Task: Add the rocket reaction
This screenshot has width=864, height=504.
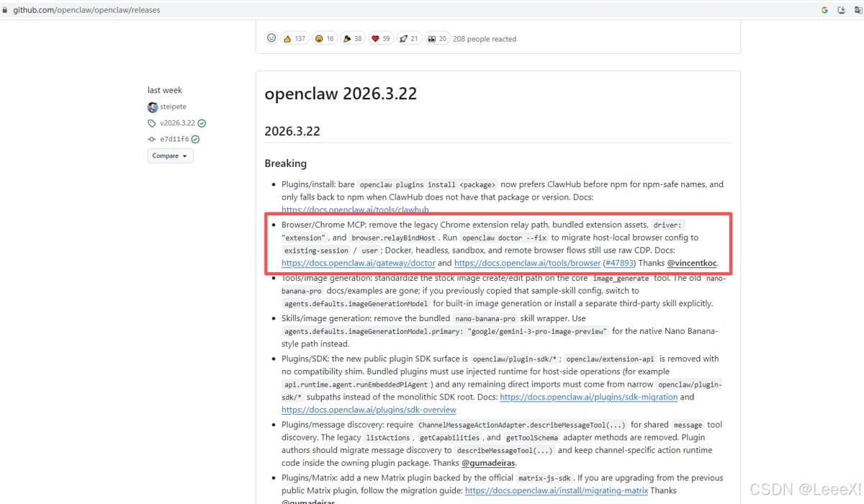Action: tap(409, 38)
